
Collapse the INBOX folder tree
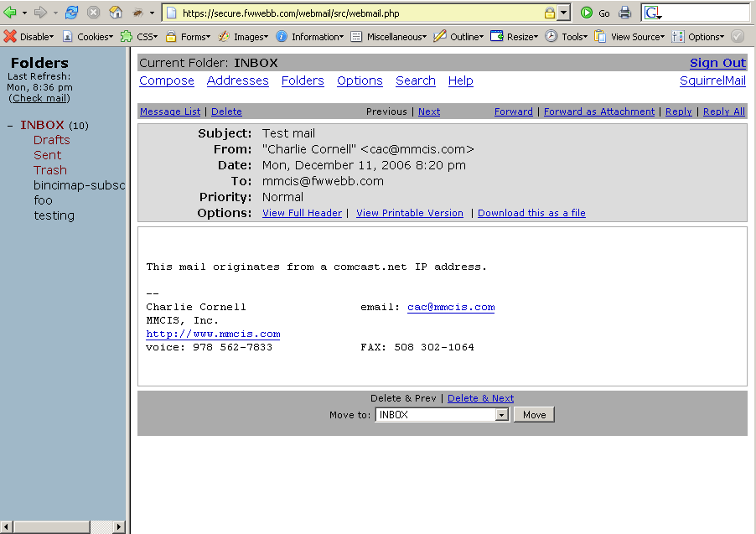click(x=10, y=126)
